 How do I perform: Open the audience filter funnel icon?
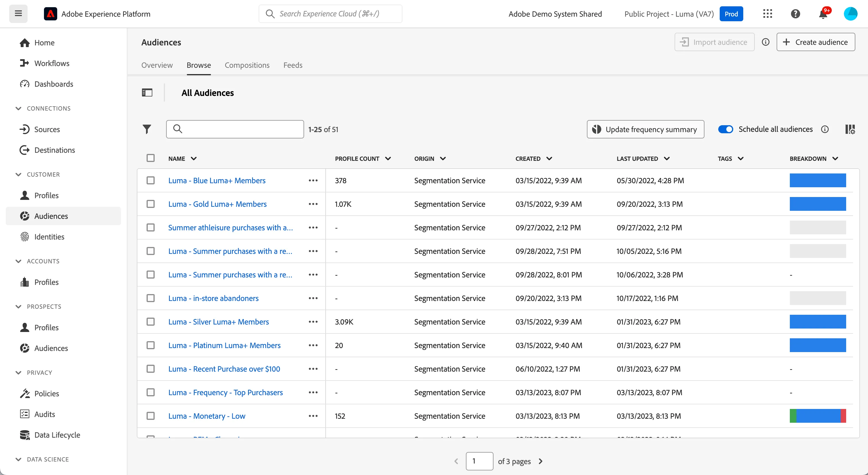[147, 129]
